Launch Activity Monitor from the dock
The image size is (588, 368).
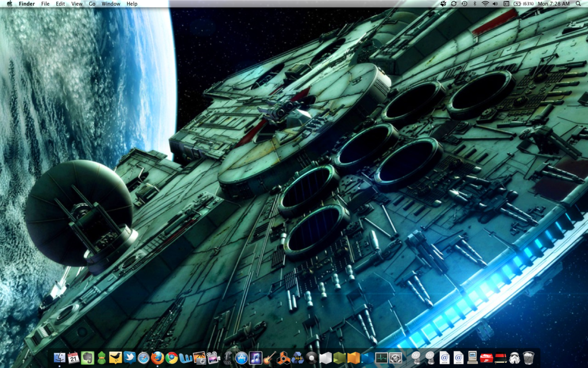381,358
